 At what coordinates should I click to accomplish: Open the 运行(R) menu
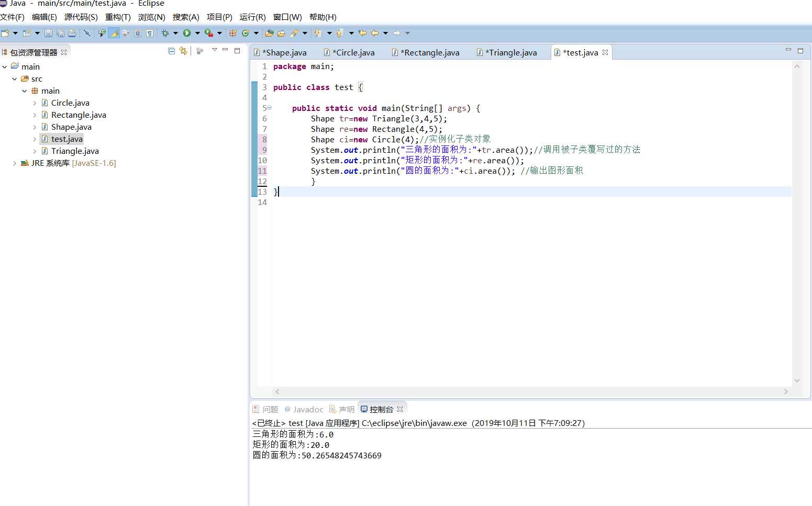pos(253,17)
